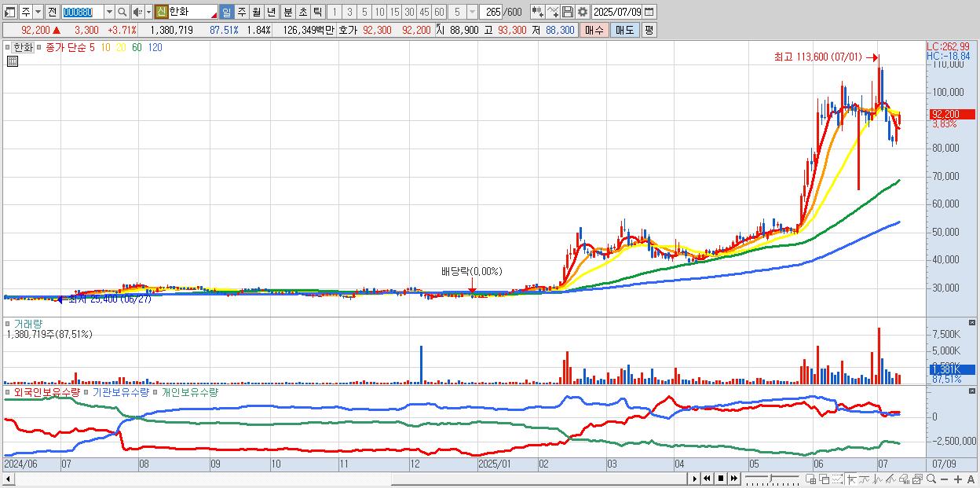This screenshot has height=488, width=980.
Task: Click the fast-forward replay button
Action: click(733, 479)
